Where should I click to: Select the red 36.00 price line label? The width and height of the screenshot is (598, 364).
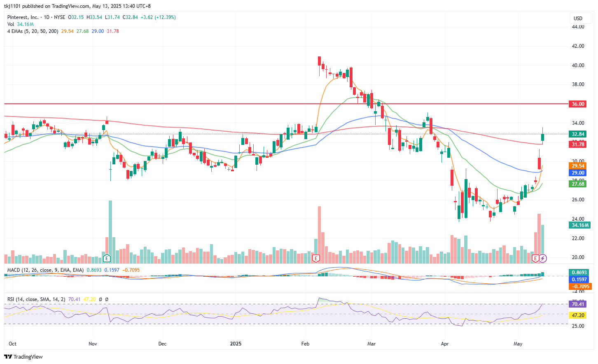pos(578,104)
